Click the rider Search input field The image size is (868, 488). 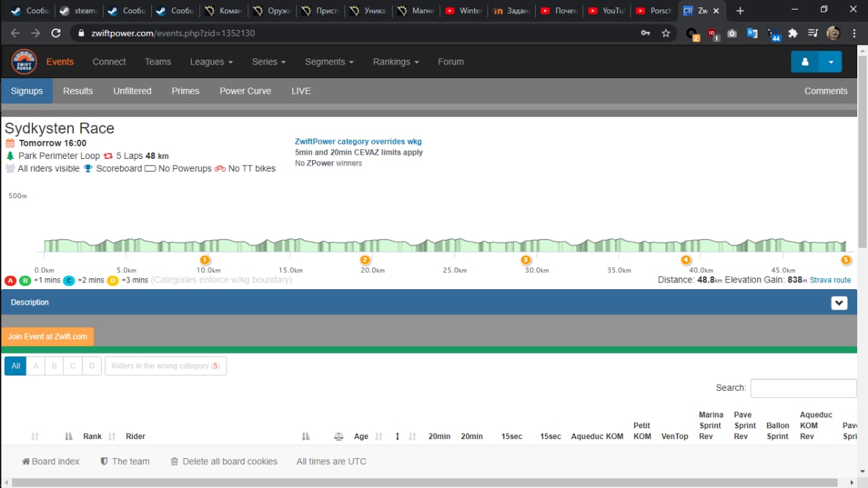804,388
